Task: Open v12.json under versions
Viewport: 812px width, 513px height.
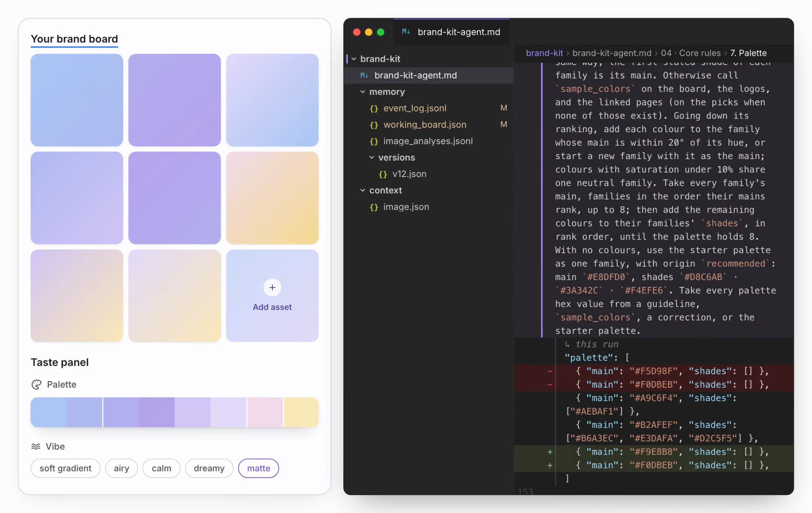Action: pyautogui.click(x=429, y=174)
